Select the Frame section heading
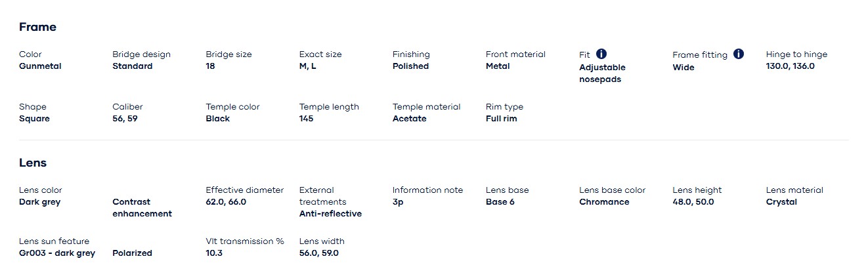This screenshot has width=868, height=267. click(37, 27)
